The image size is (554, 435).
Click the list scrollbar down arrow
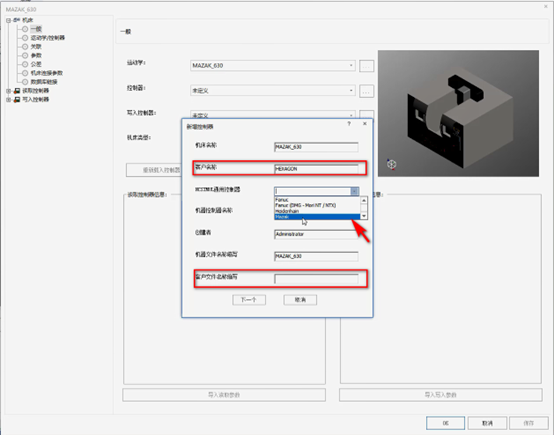(x=364, y=216)
